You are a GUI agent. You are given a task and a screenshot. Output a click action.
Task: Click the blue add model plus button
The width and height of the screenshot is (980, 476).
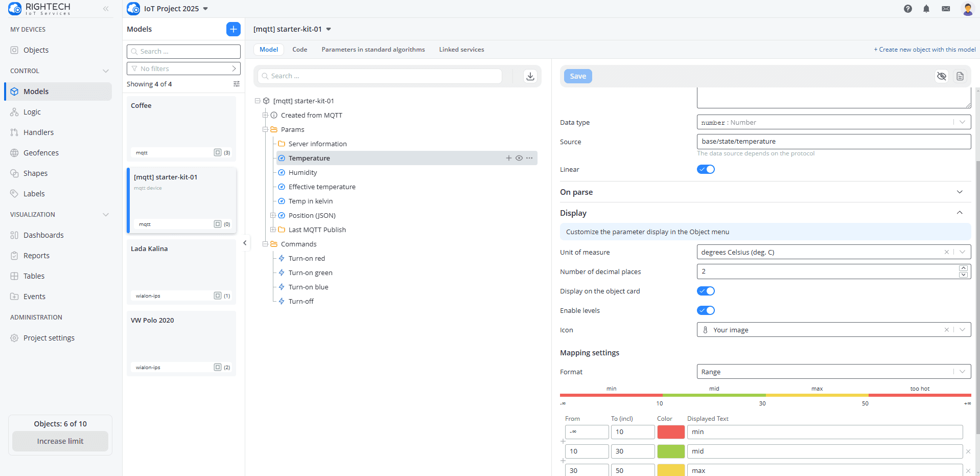click(233, 29)
